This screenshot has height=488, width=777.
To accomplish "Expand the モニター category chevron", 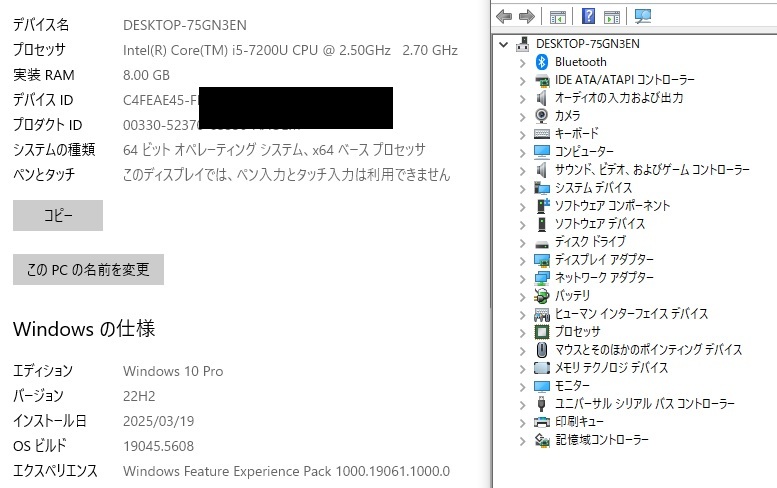I will [x=522, y=386].
